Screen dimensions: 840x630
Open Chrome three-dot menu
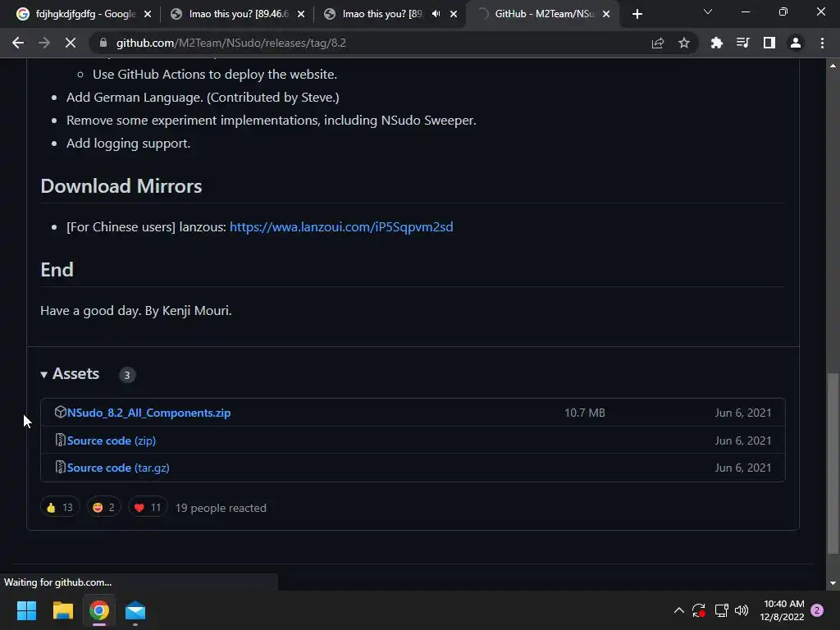click(822, 43)
